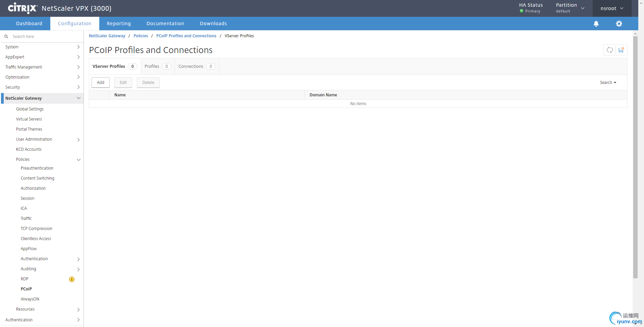Open Virtual Servers in sidebar
The height and width of the screenshot is (327, 644).
point(29,119)
